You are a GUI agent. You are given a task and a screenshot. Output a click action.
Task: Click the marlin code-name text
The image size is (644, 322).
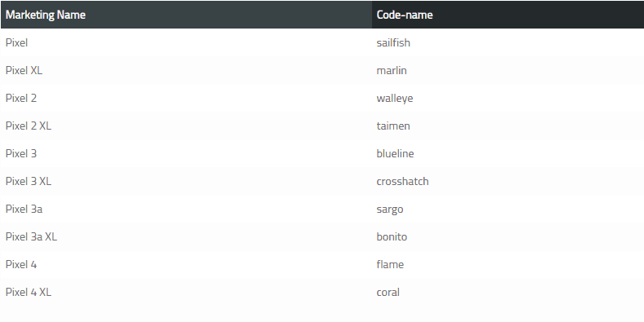(x=392, y=70)
